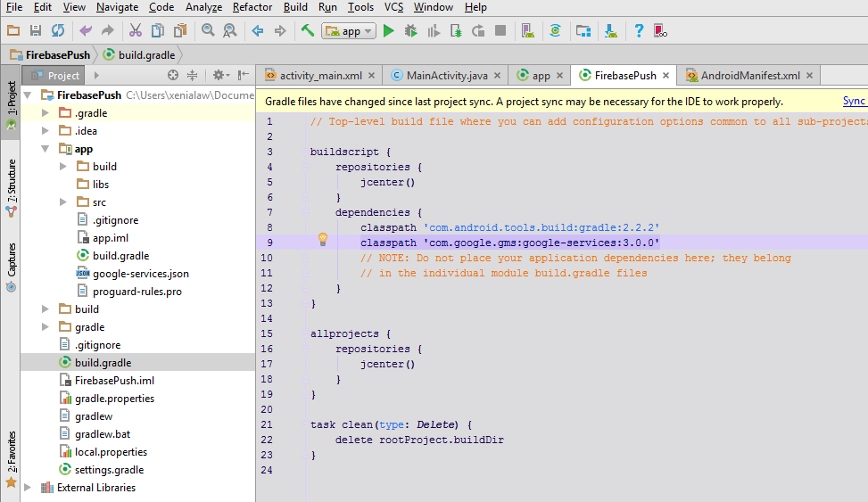Close the app editor tab
The height and width of the screenshot is (502, 868).
[x=559, y=76]
